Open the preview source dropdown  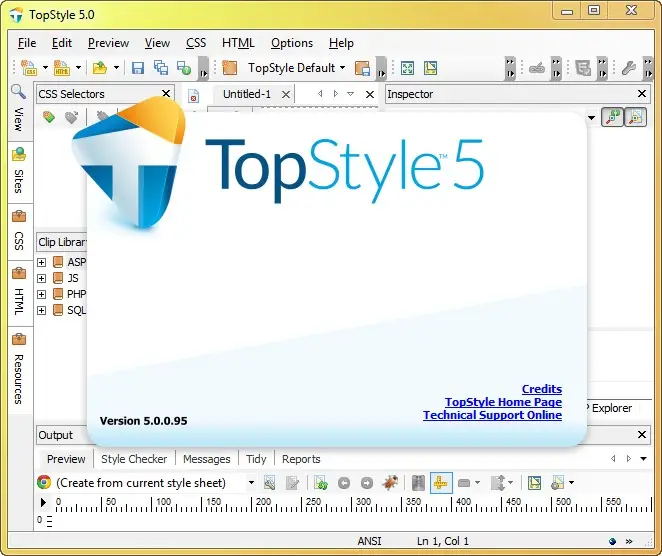251,483
